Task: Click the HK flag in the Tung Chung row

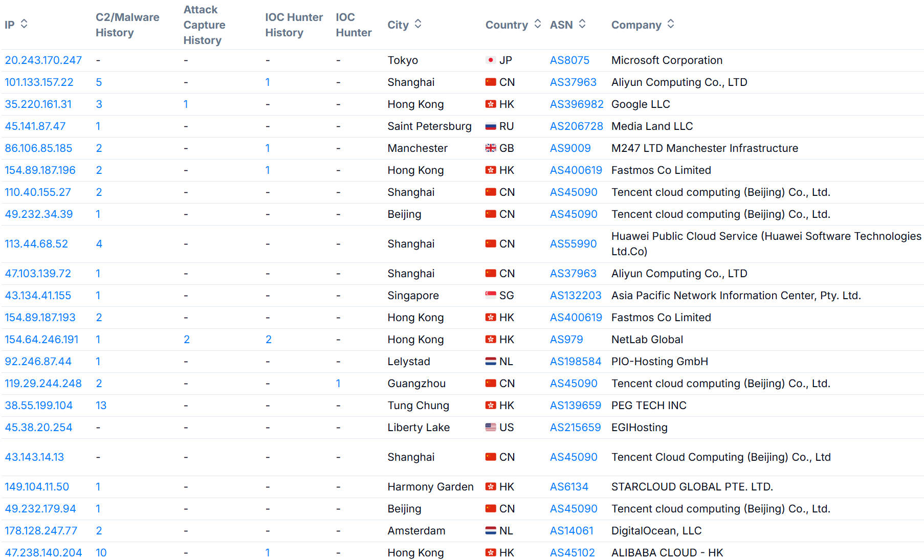Action: point(491,405)
